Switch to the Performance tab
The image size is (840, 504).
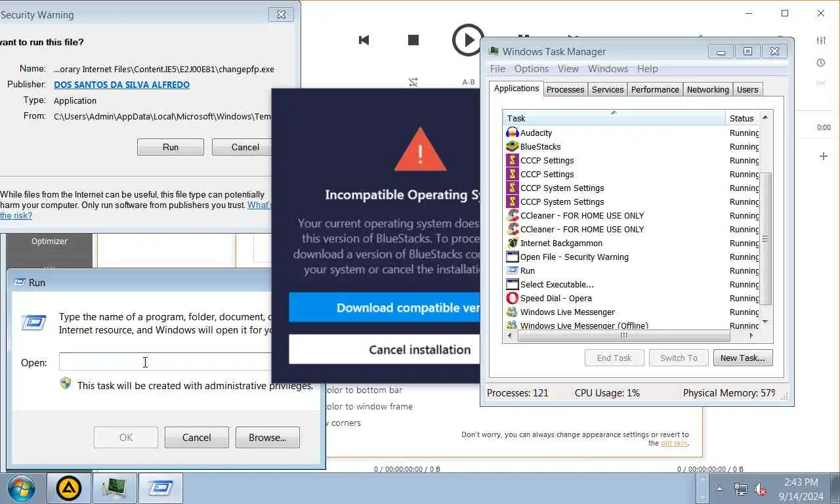click(x=655, y=89)
